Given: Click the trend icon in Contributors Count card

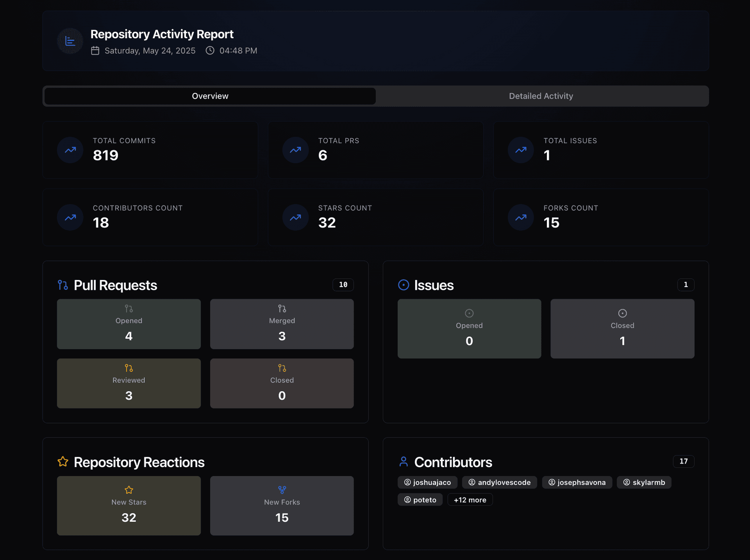Looking at the screenshot, I should pos(70,218).
